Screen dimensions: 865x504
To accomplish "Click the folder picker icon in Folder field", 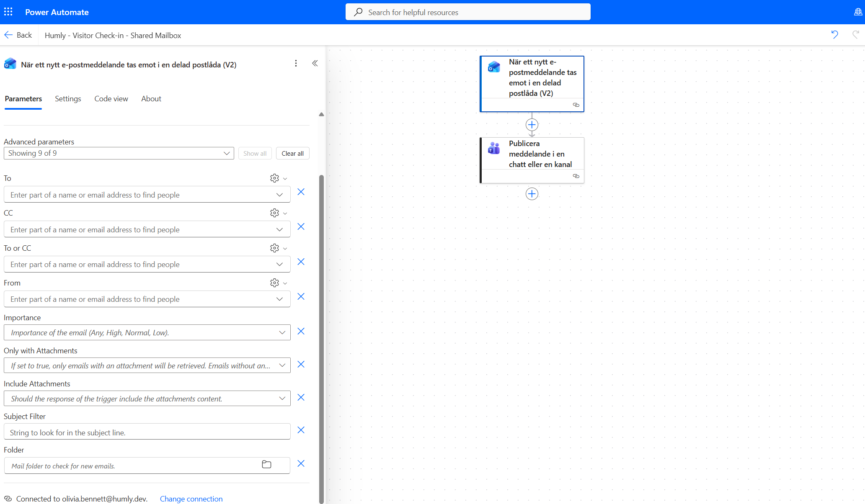I will point(266,464).
